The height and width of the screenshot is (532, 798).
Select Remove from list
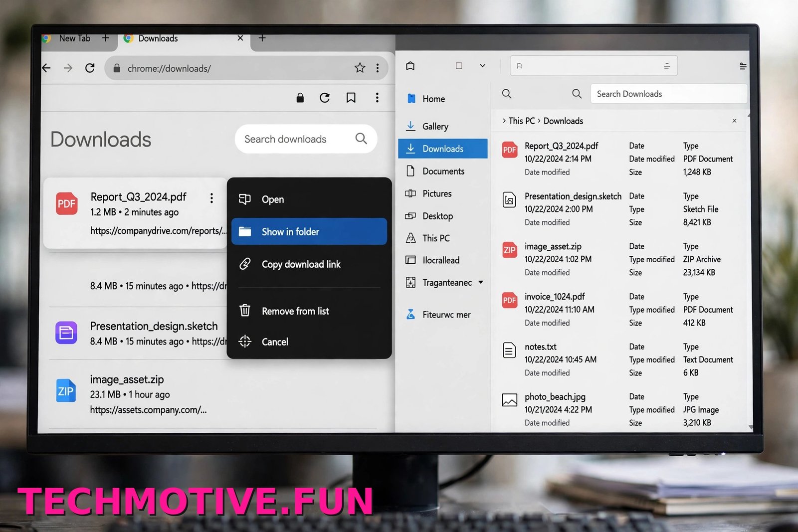tap(309, 311)
